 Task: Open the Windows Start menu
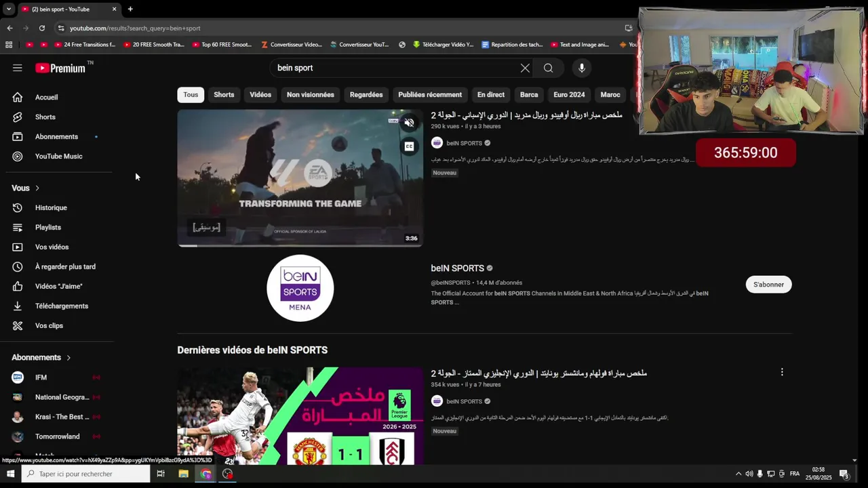click(x=10, y=474)
